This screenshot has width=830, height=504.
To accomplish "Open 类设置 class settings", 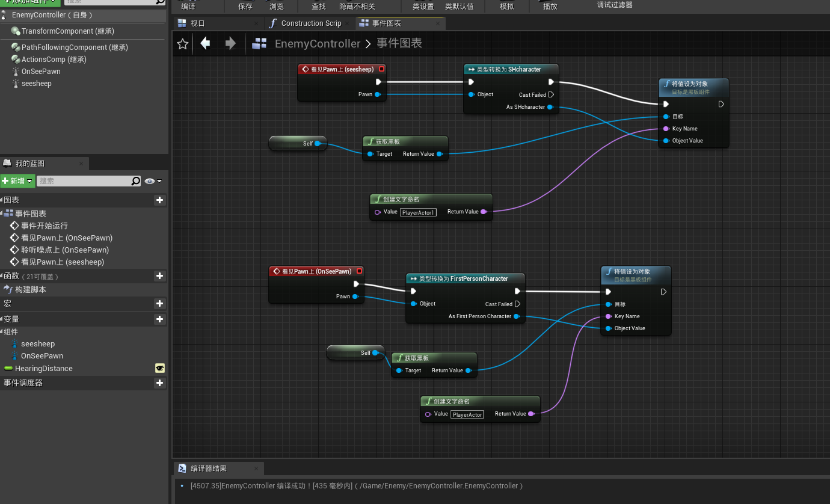I will click(423, 6).
